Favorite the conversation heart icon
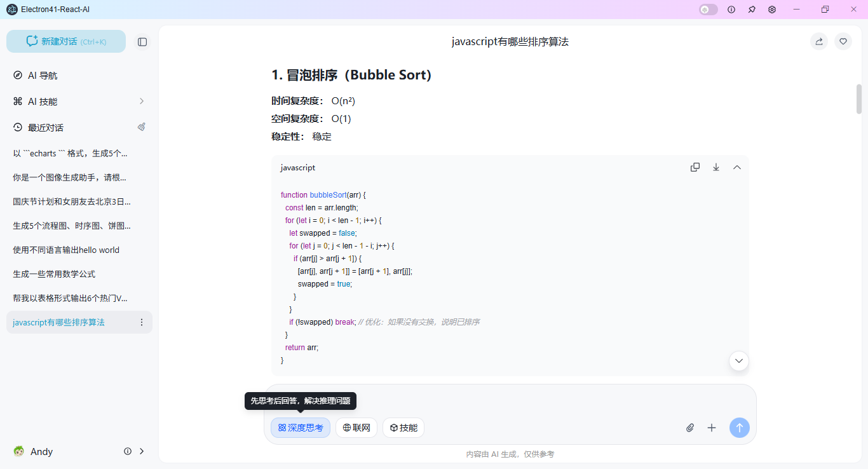The width and height of the screenshot is (868, 469). (843, 41)
